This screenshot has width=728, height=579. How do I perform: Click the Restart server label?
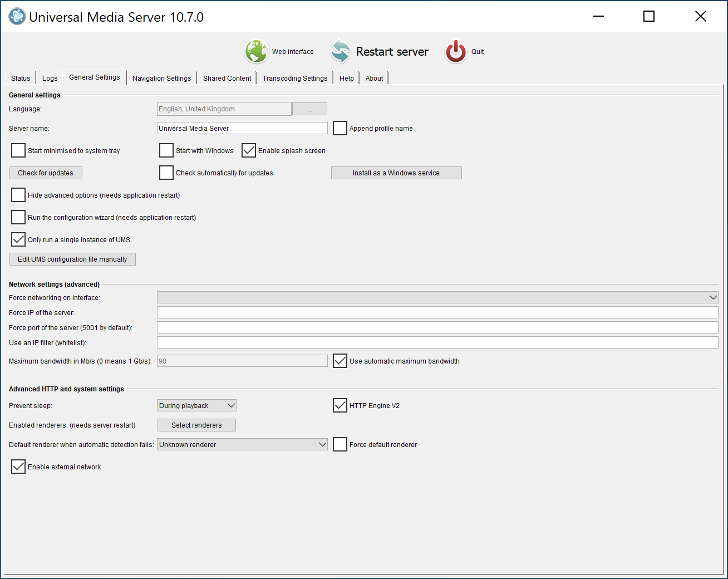[x=392, y=51]
